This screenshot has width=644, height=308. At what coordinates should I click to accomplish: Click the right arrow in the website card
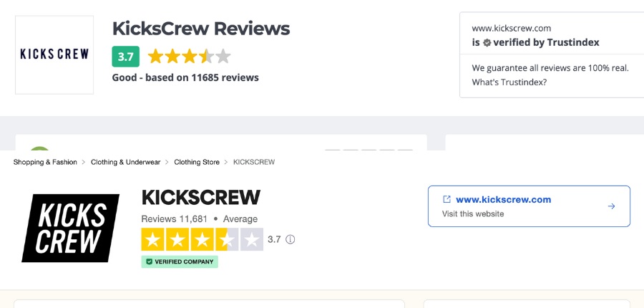pyautogui.click(x=611, y=206)
